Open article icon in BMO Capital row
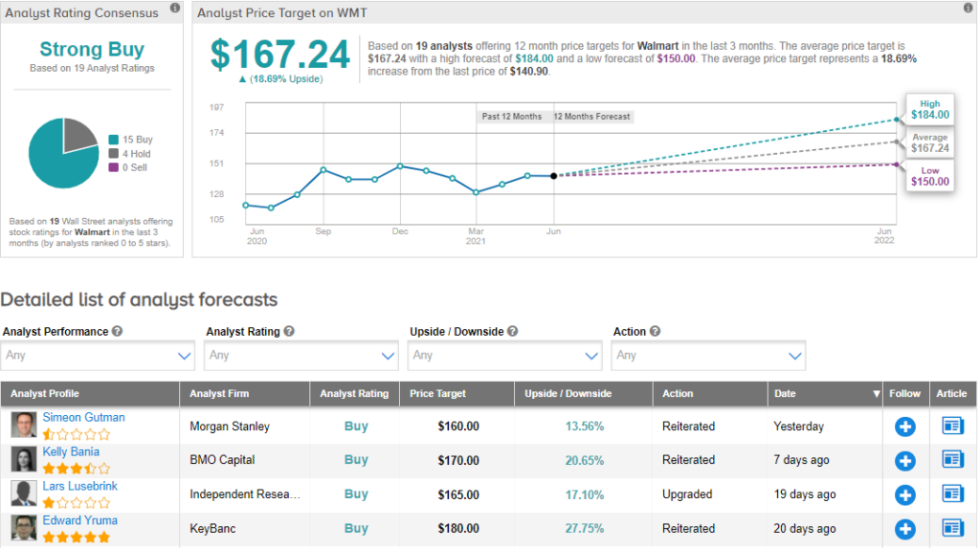This screenshot has height=548, width=980. pyautogui.click(x=952, y=459)
